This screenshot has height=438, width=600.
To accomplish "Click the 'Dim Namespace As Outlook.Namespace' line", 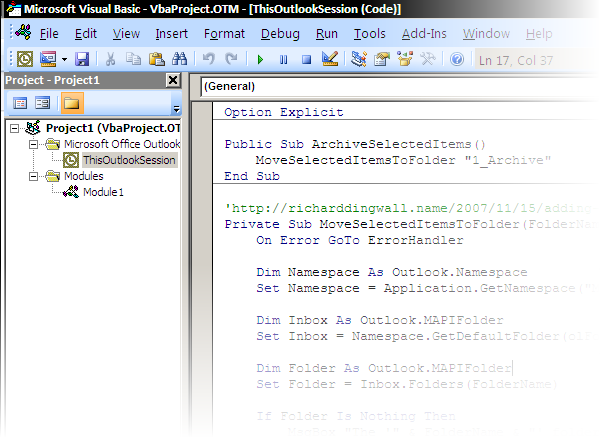I will (392, 272).
